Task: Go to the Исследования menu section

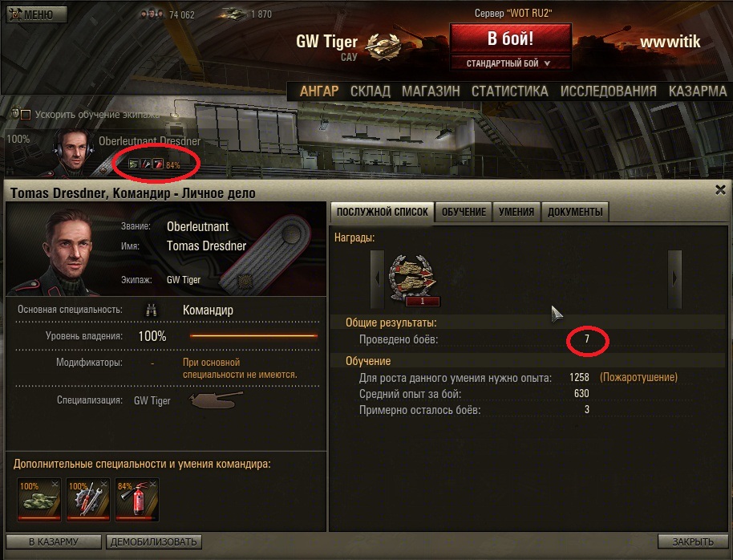Action: [x=608, y=91]
